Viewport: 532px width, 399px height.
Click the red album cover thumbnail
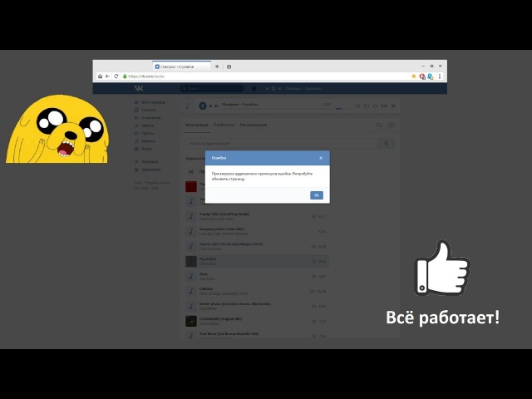191,186
